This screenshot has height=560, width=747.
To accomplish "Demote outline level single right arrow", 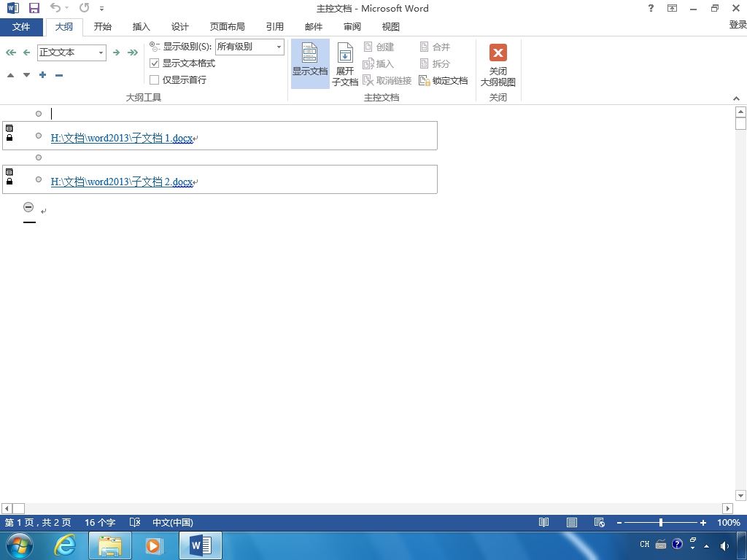I will [116, 52].
